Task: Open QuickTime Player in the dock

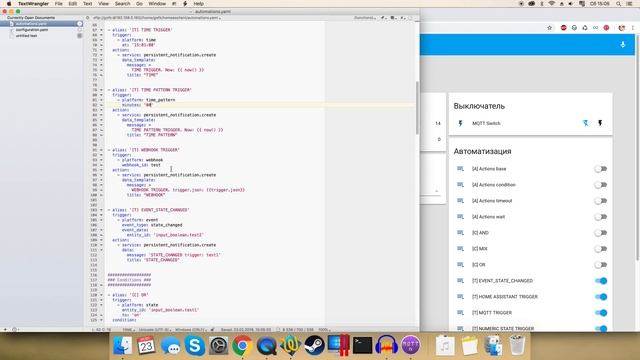Action: click(266, 346)
